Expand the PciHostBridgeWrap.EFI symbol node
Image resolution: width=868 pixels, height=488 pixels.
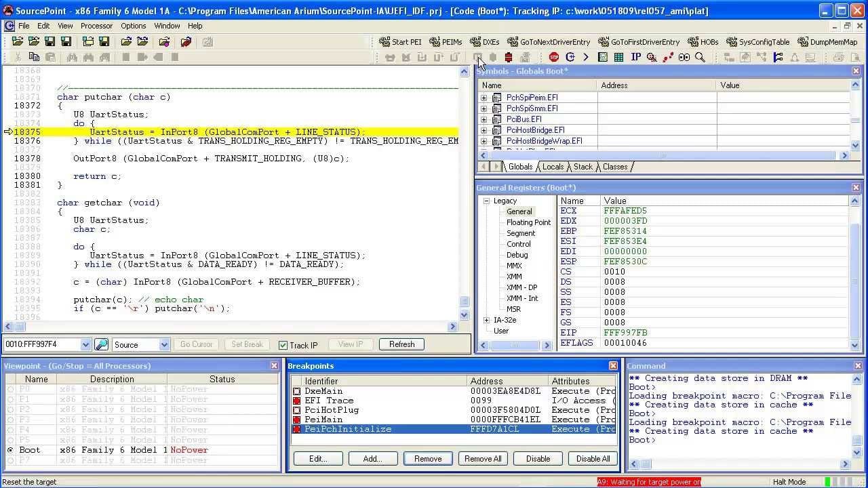(484, 141)
